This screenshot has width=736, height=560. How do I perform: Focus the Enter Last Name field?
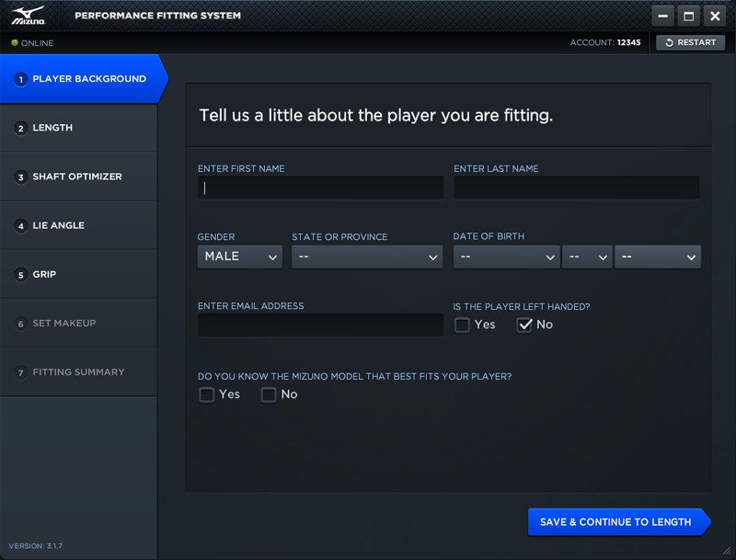click(577, 188)
